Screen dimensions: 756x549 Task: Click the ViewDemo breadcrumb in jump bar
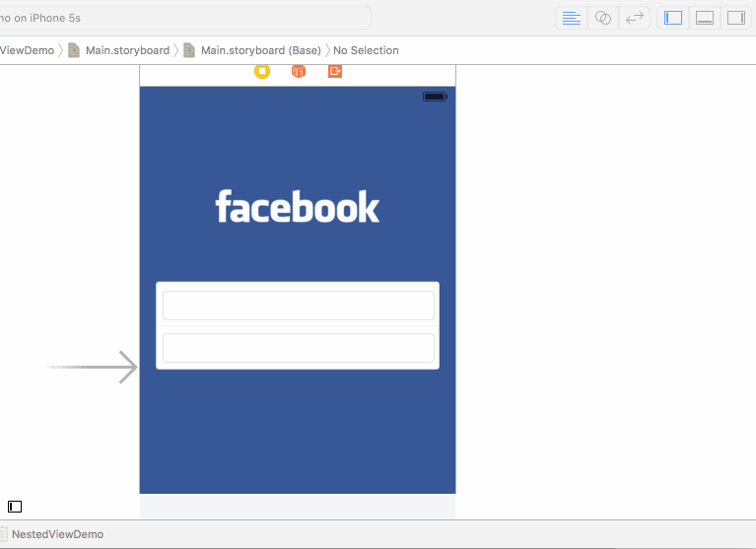coord(27,50)
